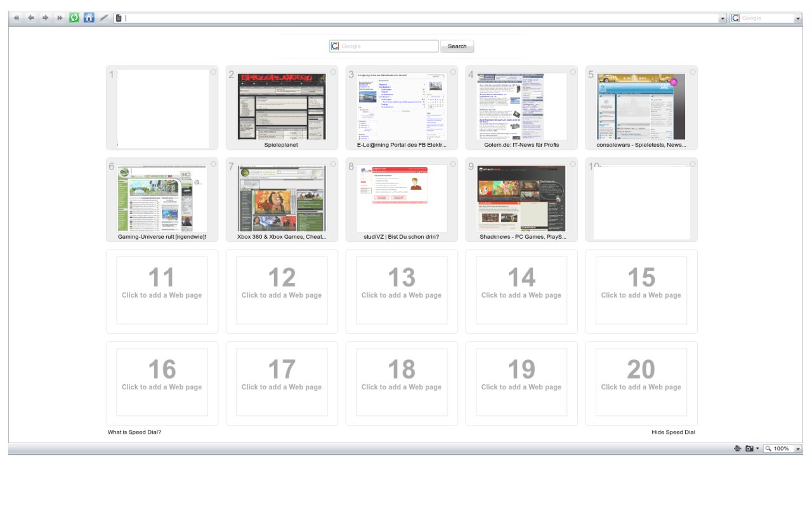
Task: Open the Home page icon
Action: (x=89, y=18)
